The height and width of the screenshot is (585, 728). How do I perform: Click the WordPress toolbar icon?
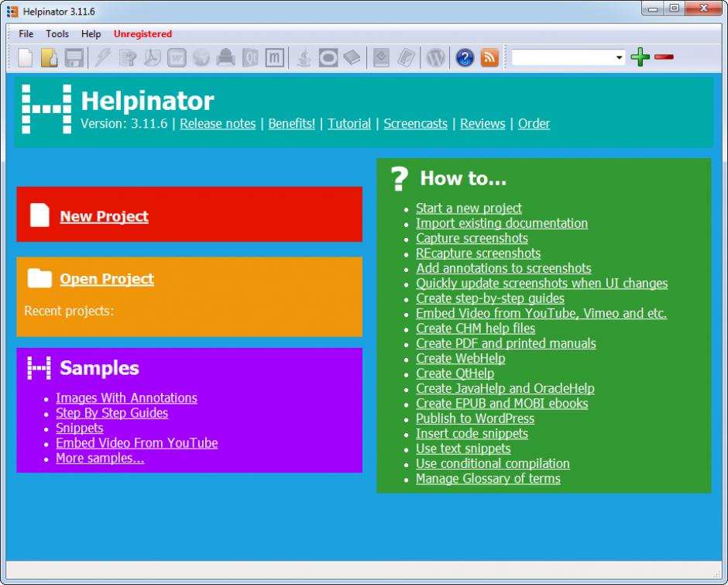tap(437, 58)
